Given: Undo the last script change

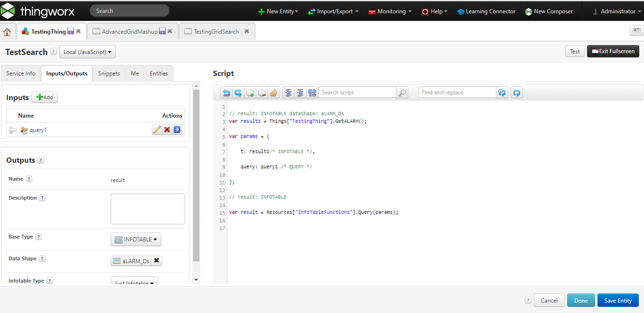Looking at the screenshot, I should pyautogui.click(x=226, y=92).
